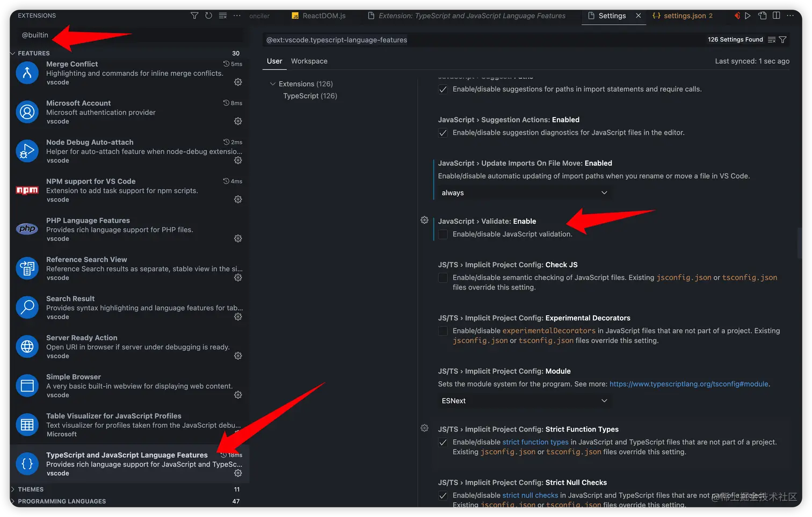
Task: Click the Server Ready Action globe icon
Action: (27, 346)
